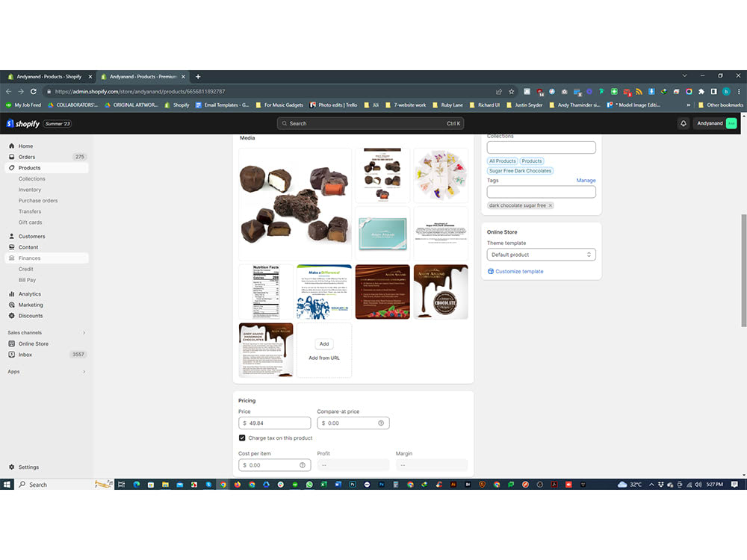Open WhatsApp from the taskbar
The image size is (747, 560).
click(x=309, y=485)
